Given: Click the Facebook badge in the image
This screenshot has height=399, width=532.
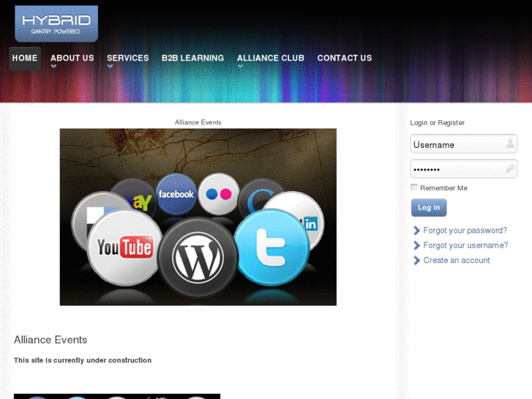Looking at the screenshot, I should click(176, 194).
